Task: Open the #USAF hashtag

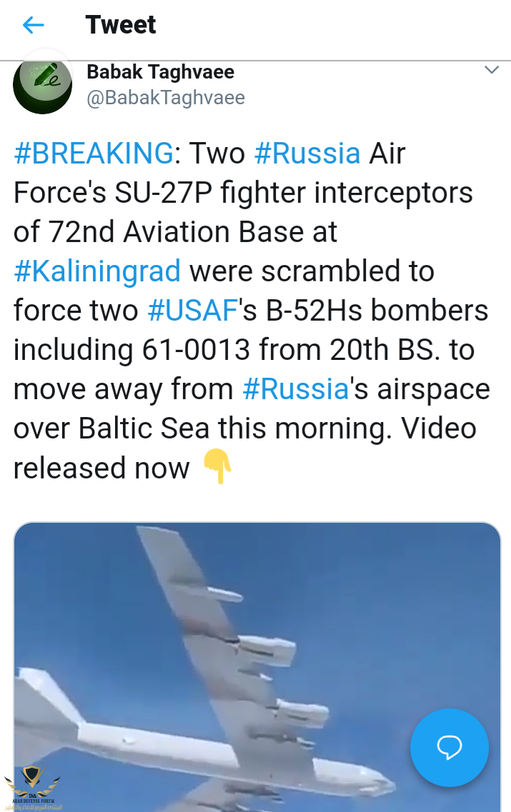Action: [193, 311]
